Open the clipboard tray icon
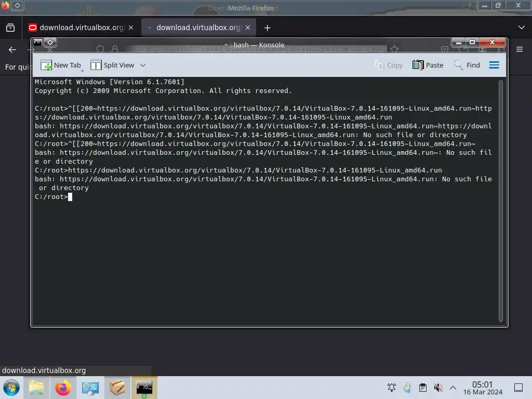532x399 pixels. [x=423, y=388]
